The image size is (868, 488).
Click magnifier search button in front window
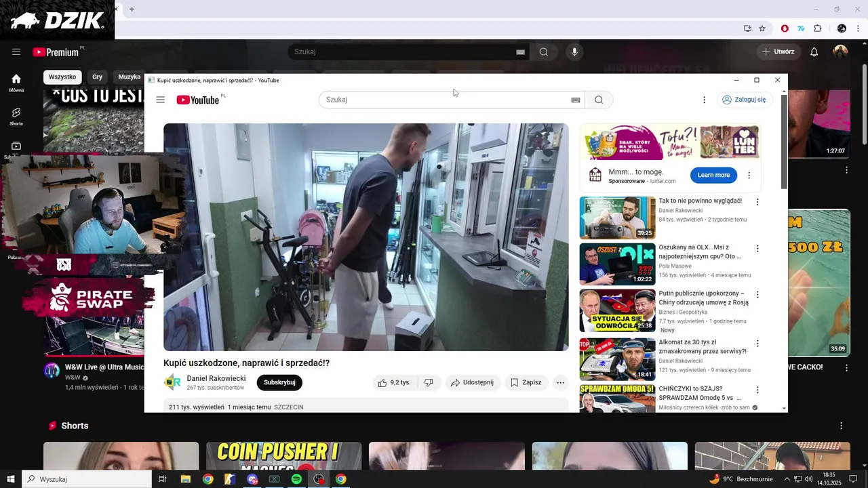click(x=599, y=100)
